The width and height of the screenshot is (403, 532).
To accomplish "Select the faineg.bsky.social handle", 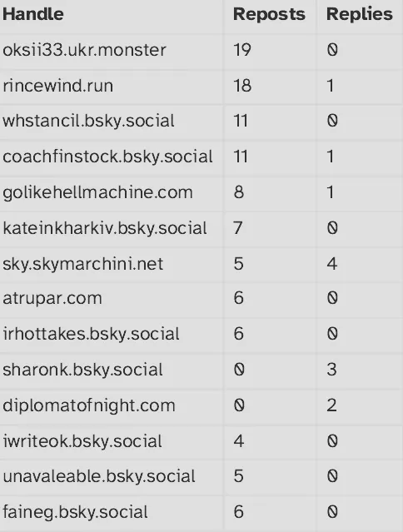I will click(75, 512).
